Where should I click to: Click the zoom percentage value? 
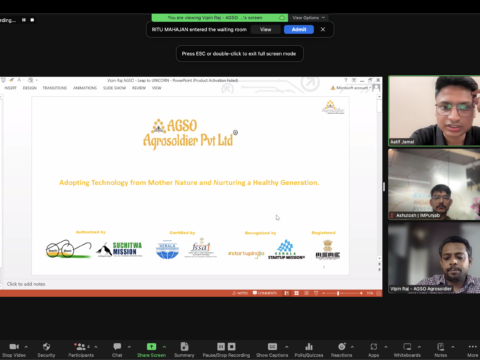(370, 293)
